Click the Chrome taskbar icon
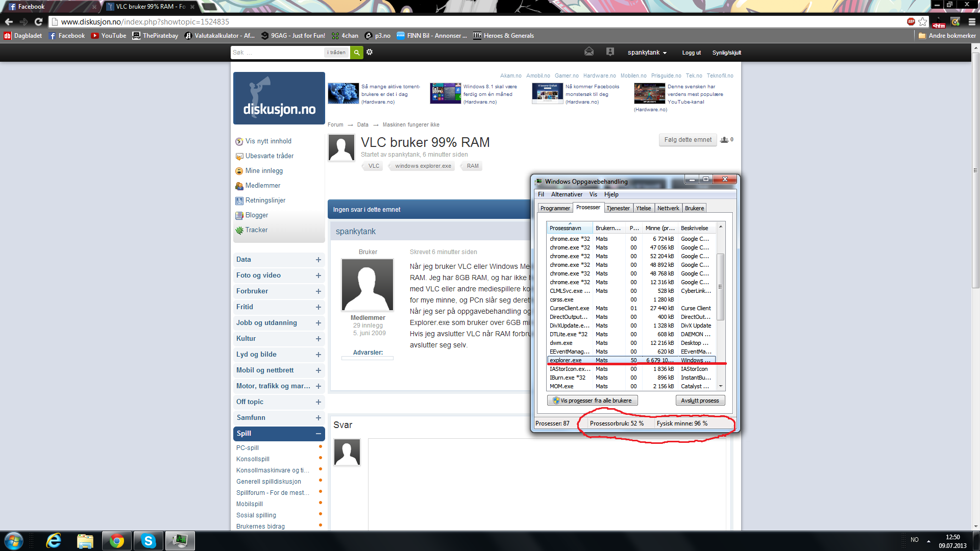Viewport: 980px width, 551px height. point(117,541)
